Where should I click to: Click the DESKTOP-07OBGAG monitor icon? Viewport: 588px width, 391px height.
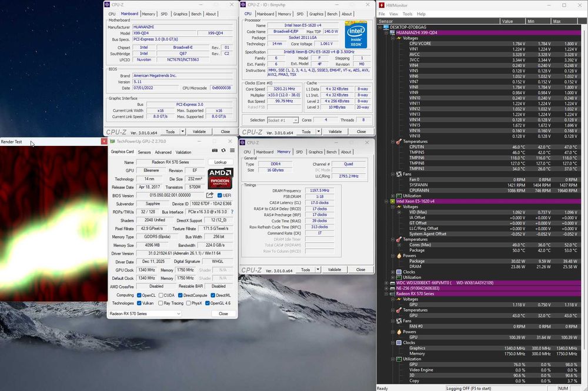[x=386, y=27]
